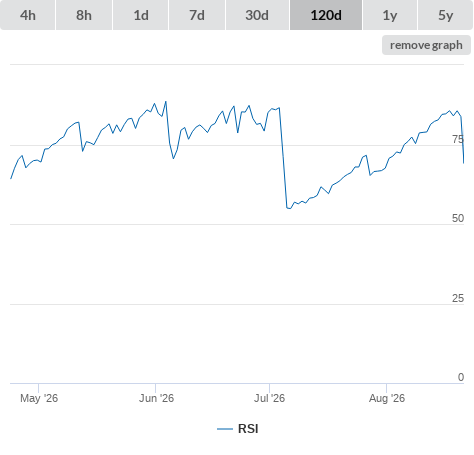This screenshot has height=455, width=474.
Task: Click the Aug '26 axis label
Action: click(387, 398)
